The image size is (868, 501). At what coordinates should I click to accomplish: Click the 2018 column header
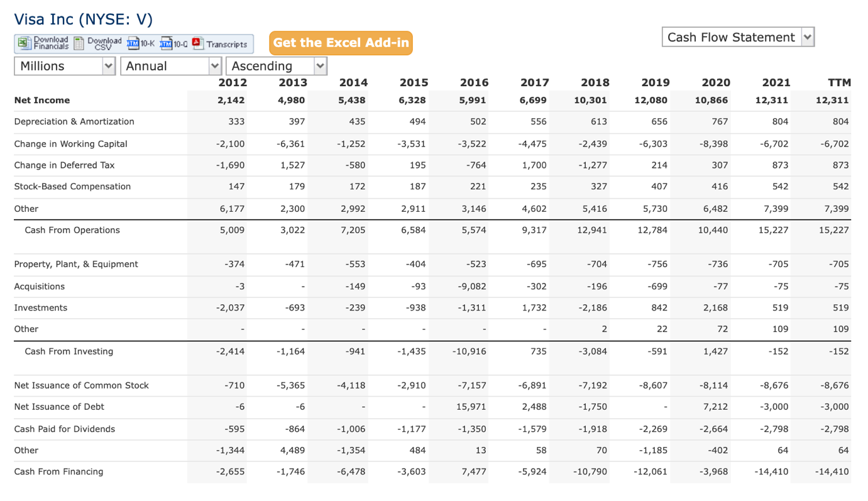pos(595,82)
